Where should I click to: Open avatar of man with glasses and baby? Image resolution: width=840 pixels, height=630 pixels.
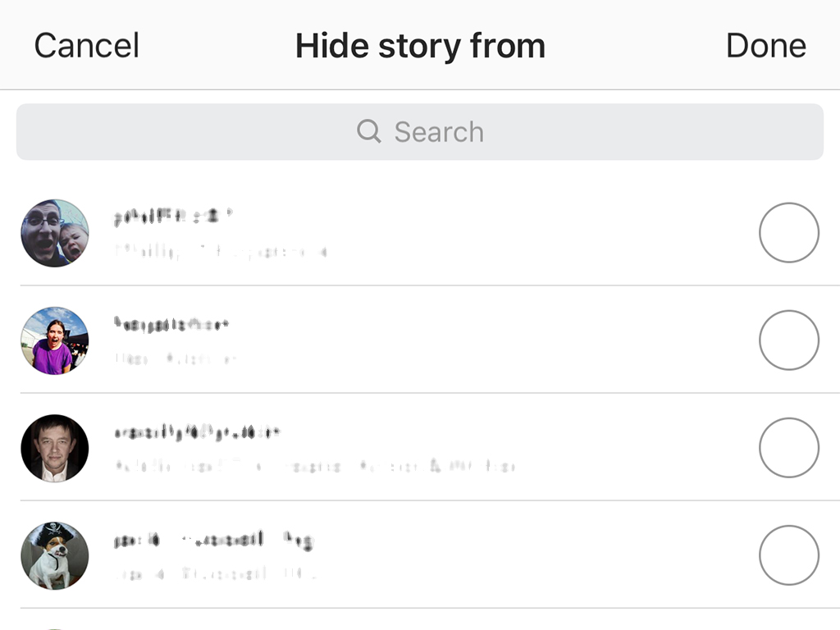tap(54, 233)
